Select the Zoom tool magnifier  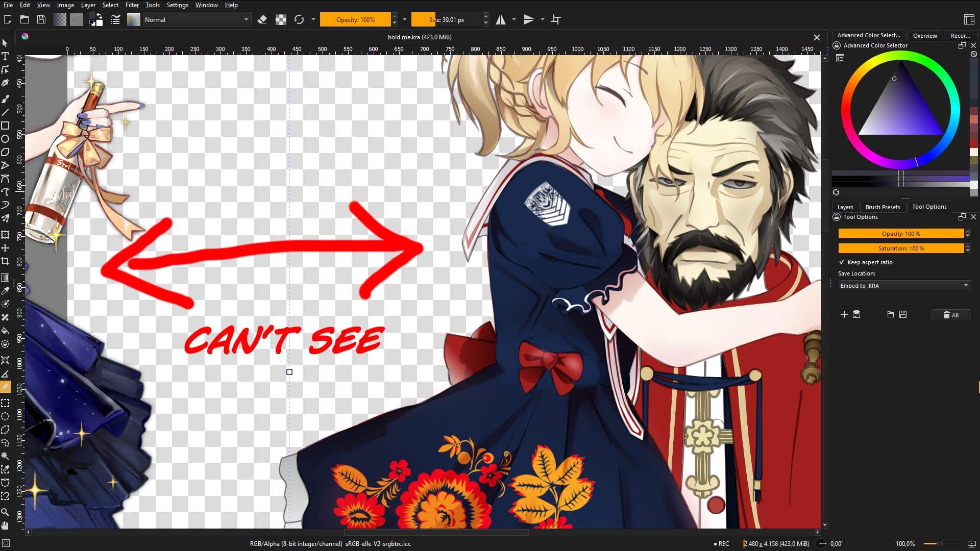5,512
